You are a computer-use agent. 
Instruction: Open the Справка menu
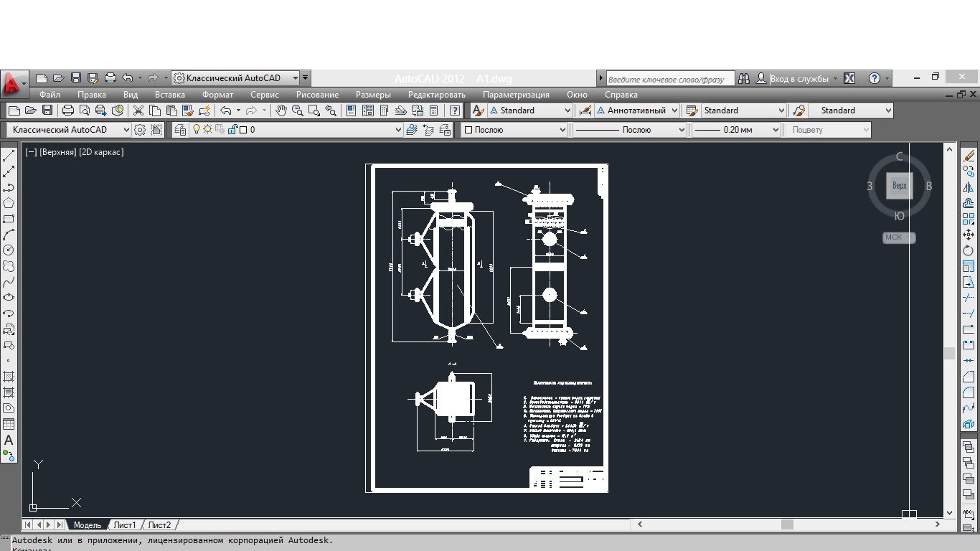point(621,95)
